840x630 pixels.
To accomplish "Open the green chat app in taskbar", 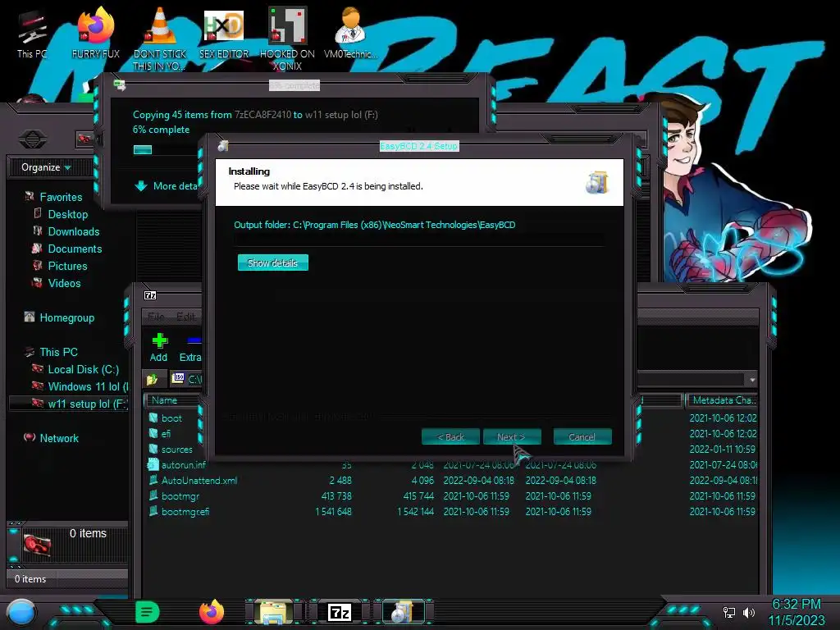I will tap(148, 612).
